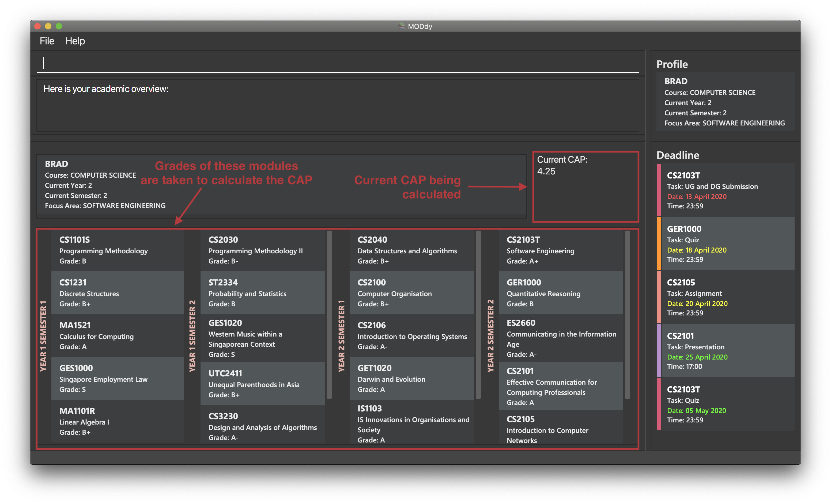Click the command input field

pyautogui.click(x=338, y=63)
